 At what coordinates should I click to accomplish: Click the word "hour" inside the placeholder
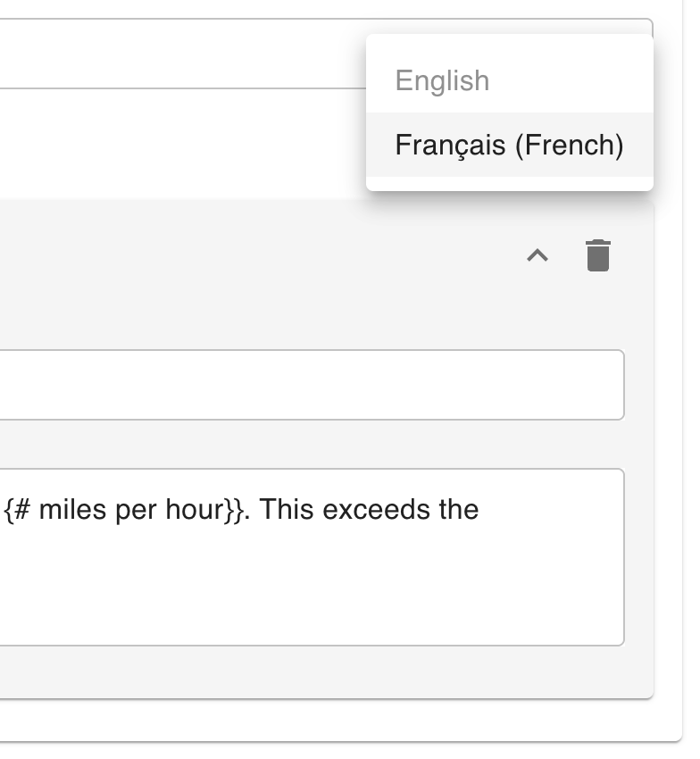tap(194, 510)
